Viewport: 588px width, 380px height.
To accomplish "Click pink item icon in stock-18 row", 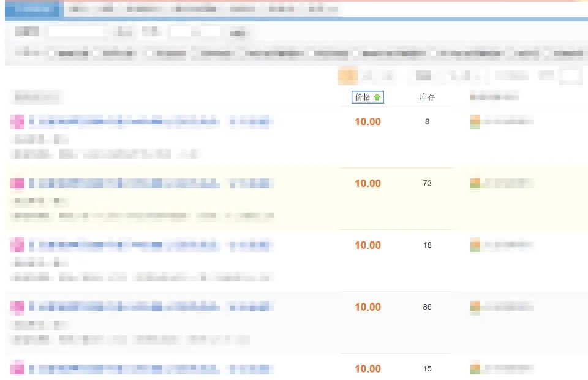I will point(17,245).
